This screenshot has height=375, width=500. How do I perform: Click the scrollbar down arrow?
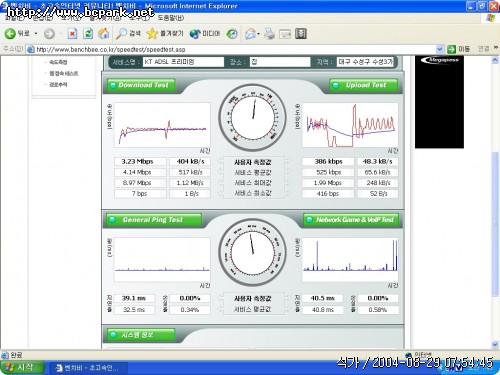coord(495,344)
